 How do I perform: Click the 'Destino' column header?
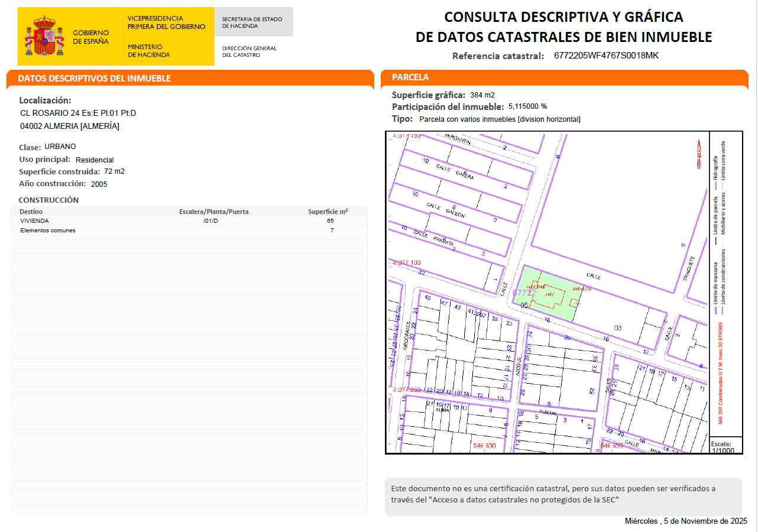31,212
